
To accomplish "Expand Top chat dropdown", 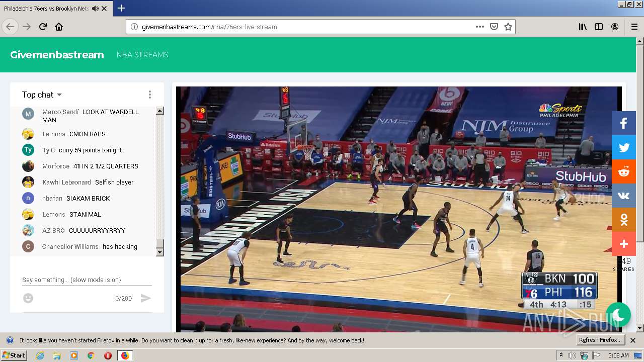I will pyautogui.click(x=42, y=95).
